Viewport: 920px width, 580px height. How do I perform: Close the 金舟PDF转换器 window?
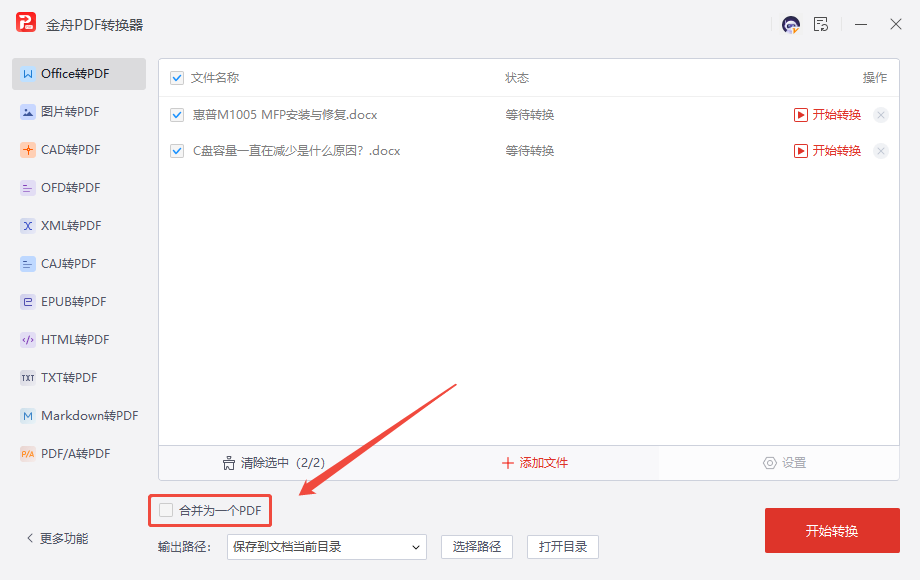point(895,25)
